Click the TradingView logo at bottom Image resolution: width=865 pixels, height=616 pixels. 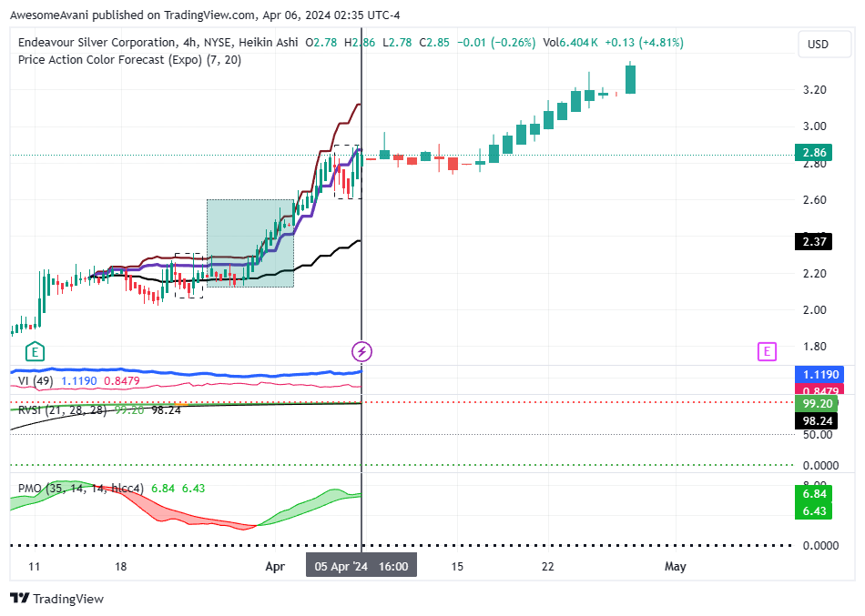point(56,599)
